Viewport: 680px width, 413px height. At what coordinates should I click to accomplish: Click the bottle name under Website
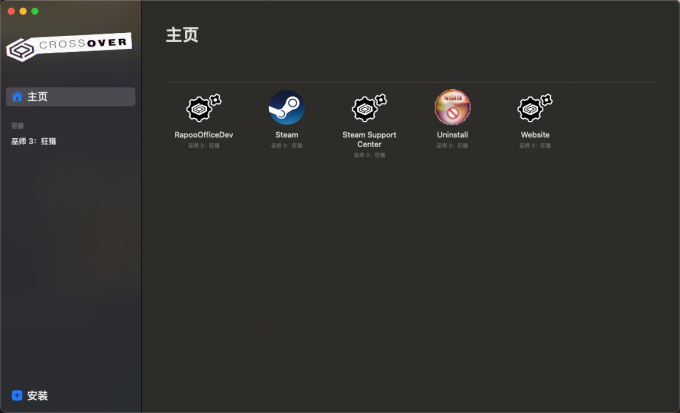[535, 146]
